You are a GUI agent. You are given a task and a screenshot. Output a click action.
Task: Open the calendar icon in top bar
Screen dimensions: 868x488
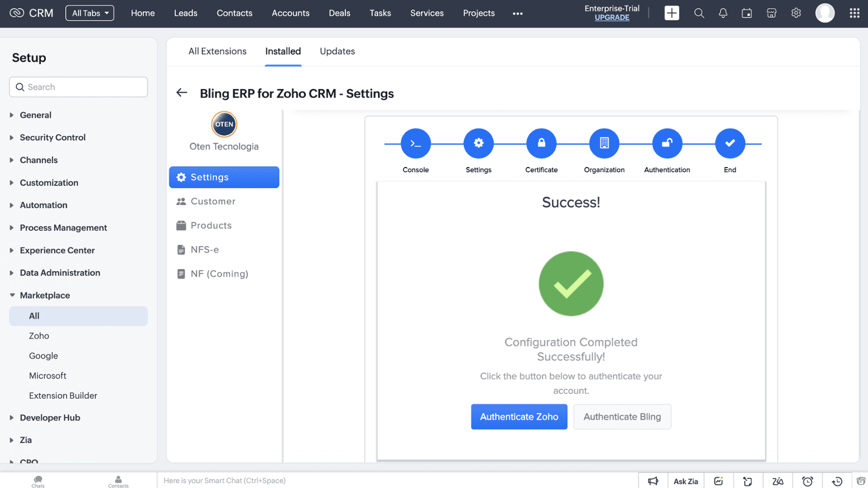746,13
